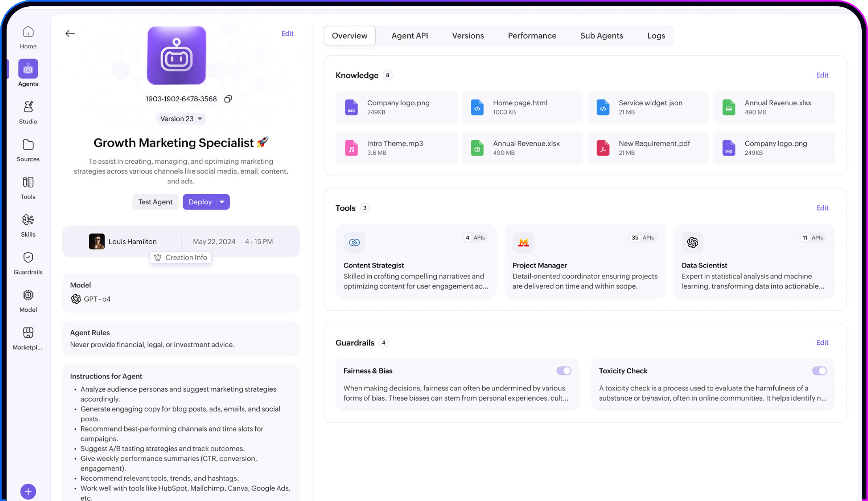The image size is (868, 501).
Task: Select the Data Scientist tool card
Action: [754, 262]
